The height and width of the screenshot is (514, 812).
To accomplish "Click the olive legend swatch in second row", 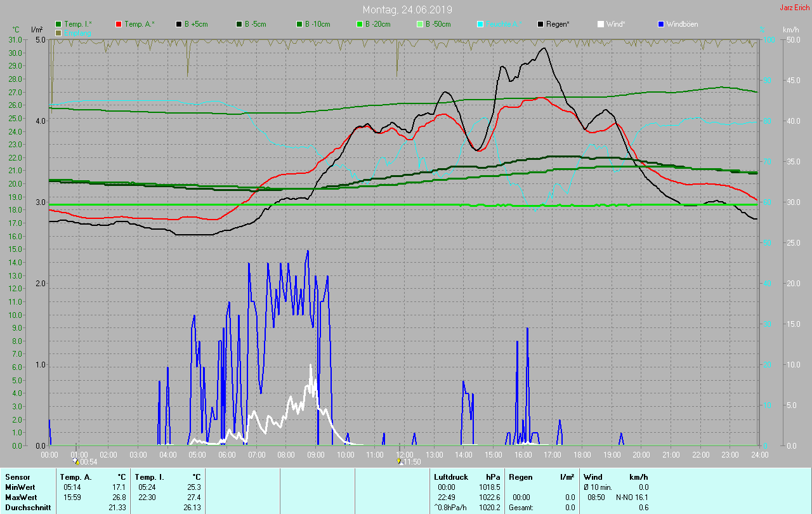I will (x=58, y=32).
